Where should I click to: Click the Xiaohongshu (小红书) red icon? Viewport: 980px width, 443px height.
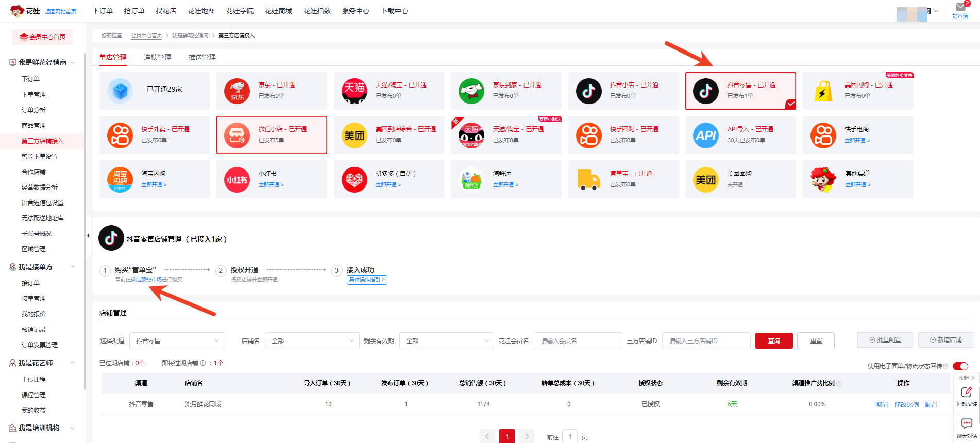(237, 180)
